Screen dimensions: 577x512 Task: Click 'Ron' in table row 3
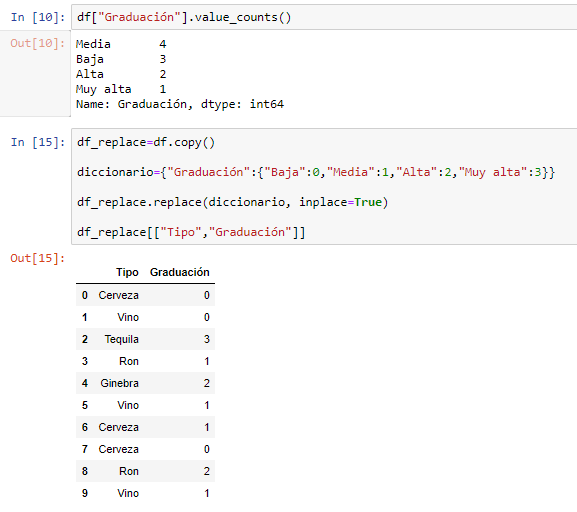(x=129, y=361)
